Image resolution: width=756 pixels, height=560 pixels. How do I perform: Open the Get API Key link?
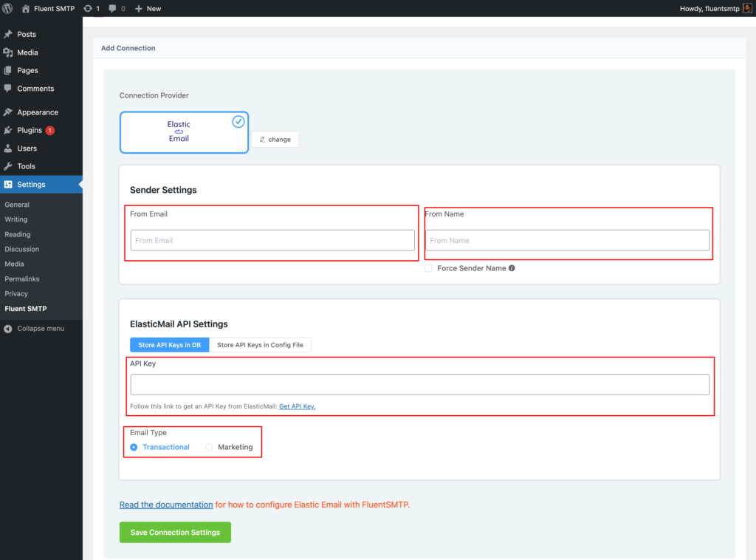[x=297, y=406]
